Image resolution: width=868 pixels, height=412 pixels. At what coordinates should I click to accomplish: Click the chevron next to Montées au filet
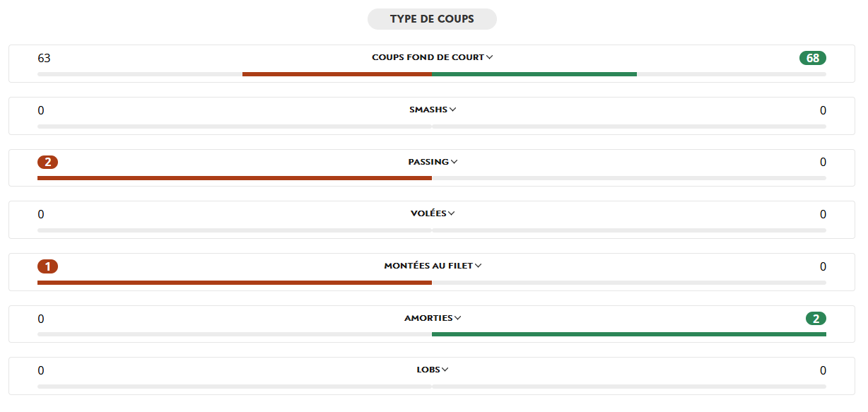479,266
